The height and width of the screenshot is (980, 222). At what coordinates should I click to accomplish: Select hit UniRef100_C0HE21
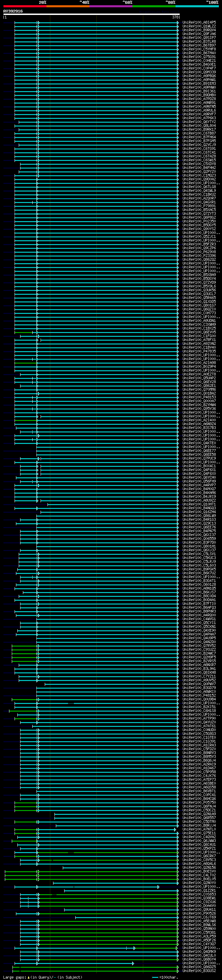(x=199, y=60)
